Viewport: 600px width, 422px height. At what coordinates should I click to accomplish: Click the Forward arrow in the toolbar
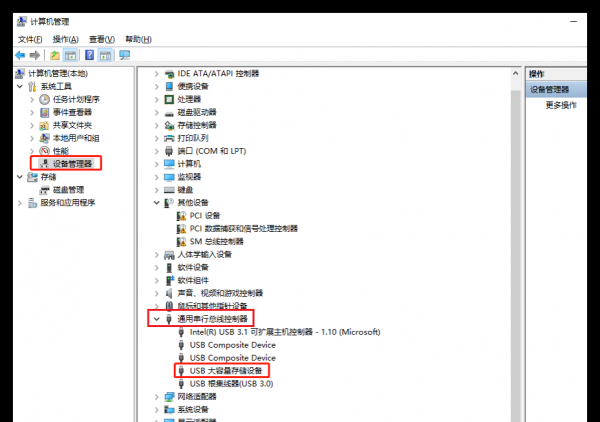point(35,55)
